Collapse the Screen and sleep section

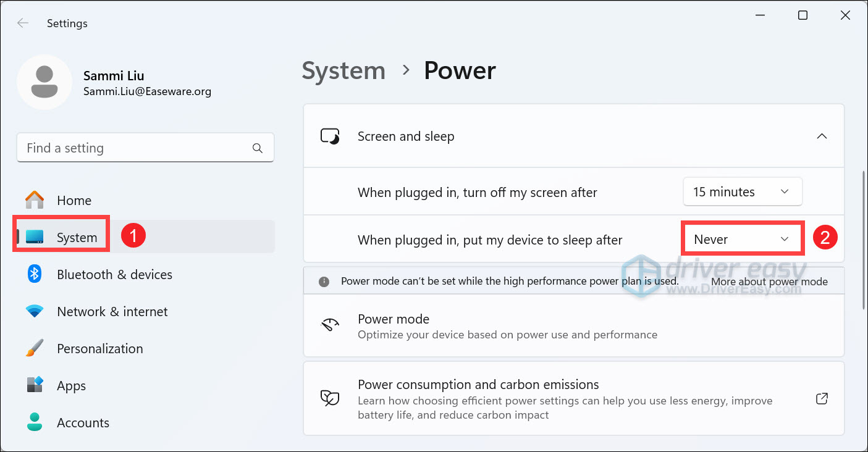[x=822, y=136]
